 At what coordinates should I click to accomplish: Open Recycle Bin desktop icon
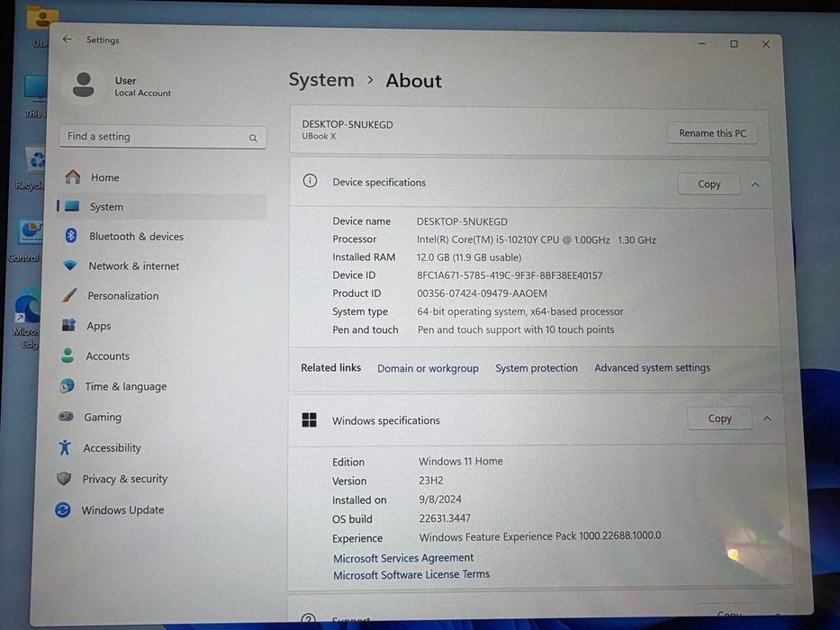(x=32, y=169)
